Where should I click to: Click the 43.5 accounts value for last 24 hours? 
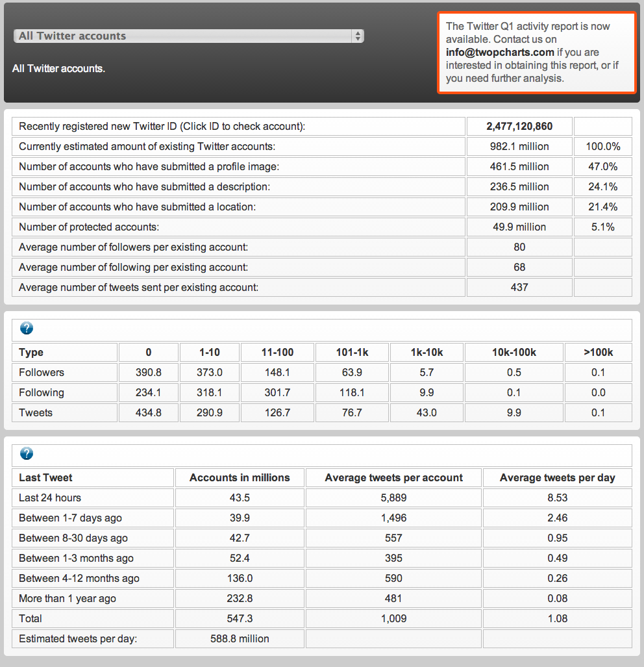[x=240, y=497]
